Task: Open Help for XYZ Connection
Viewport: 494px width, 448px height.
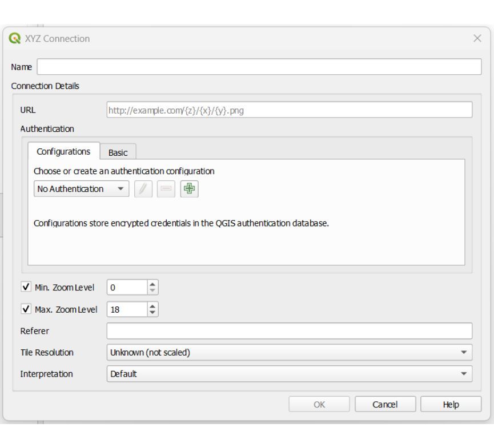Action: 451,404
